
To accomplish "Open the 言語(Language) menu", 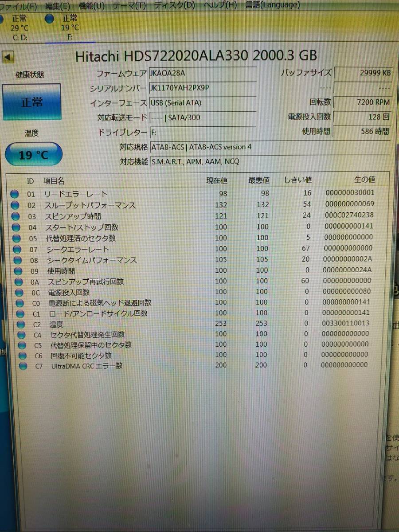I will tap(272, 6).
